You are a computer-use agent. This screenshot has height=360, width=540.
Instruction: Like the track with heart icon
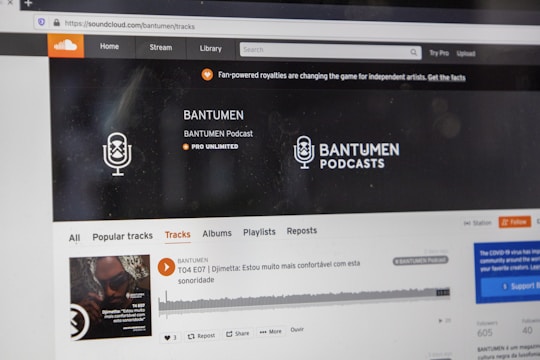170,337
